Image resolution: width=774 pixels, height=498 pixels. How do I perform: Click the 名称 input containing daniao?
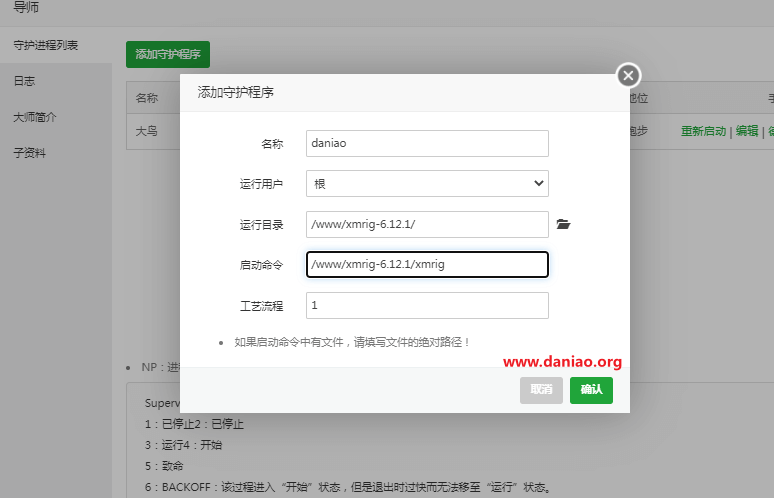427,143
